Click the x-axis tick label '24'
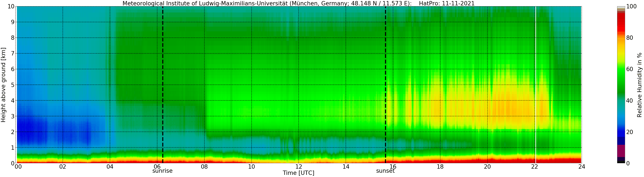Screen dimensions: 644x177 (582, 167)
